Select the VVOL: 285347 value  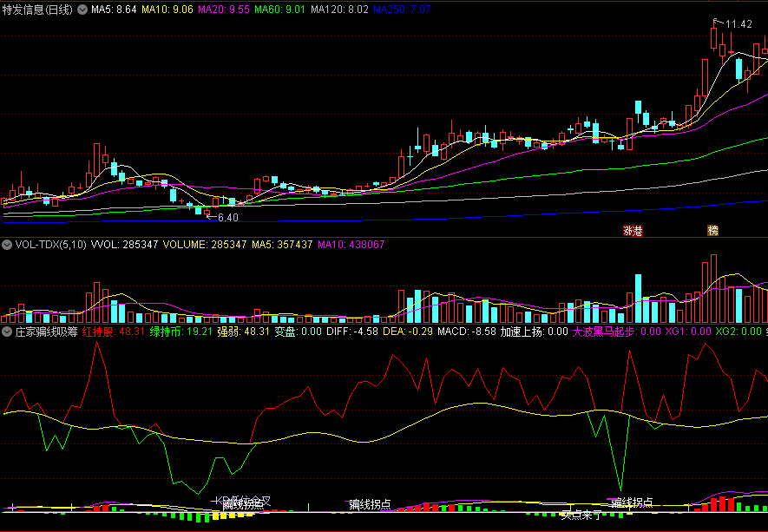124,245
